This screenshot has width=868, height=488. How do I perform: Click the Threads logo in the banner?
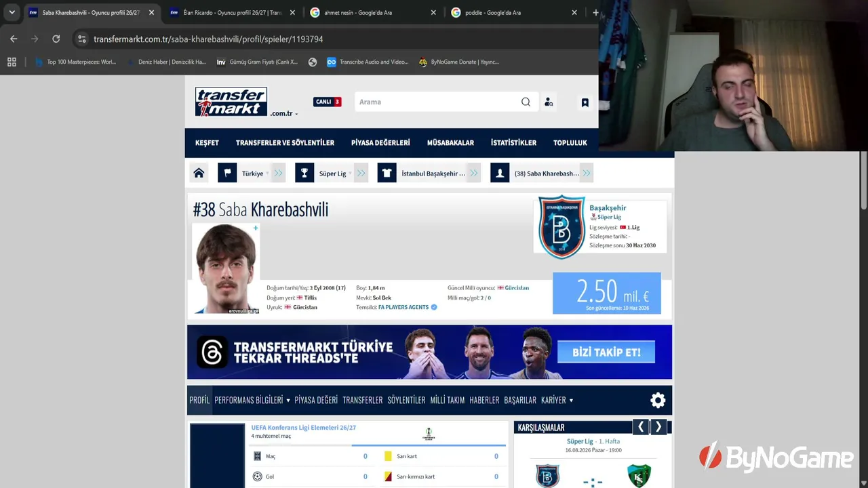click(x=212, y=352)
